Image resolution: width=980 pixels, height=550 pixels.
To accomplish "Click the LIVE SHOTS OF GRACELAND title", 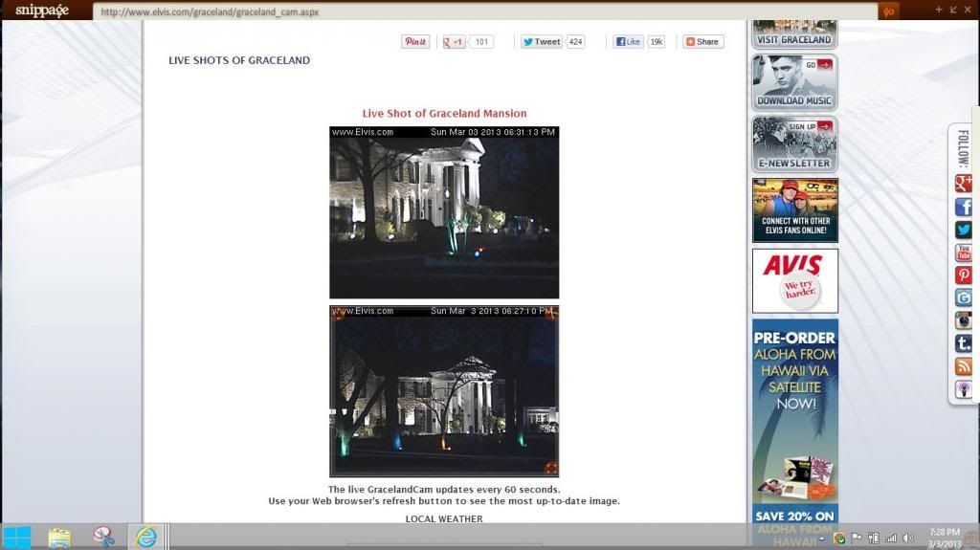I will [239, 60].
